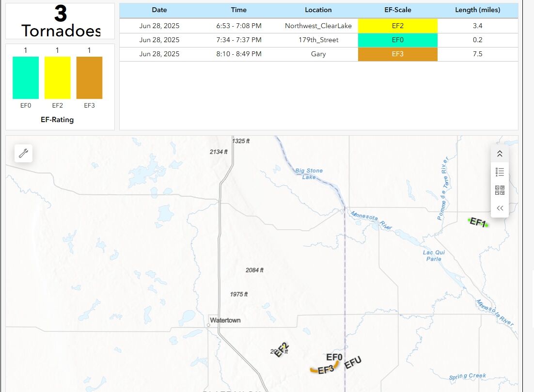
Task: Select the 179th_Street tornado row
Action: [x=318, y=40]
